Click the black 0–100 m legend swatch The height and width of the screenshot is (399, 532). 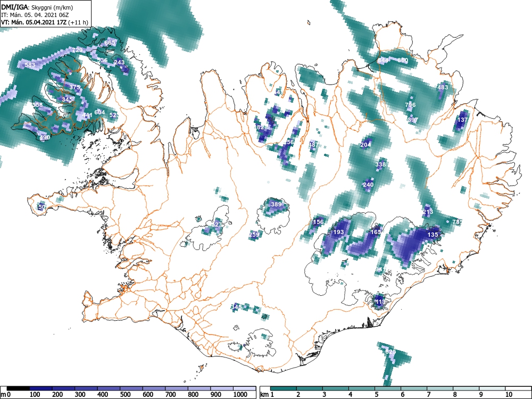[18, 388]
